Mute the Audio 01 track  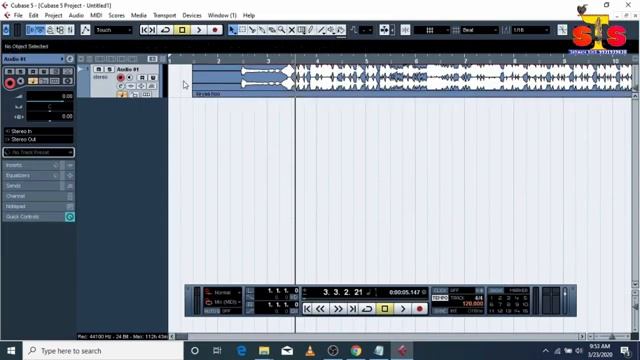click(x=99, y=69)
